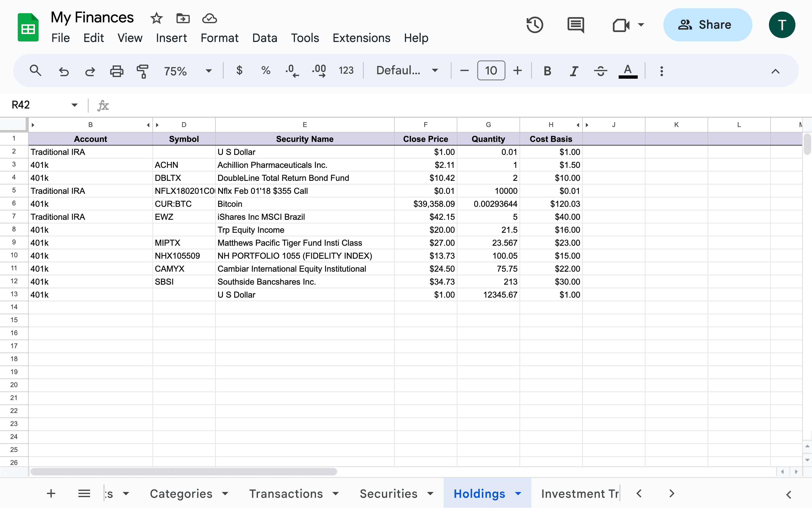The image size is (812, 508).
Task: Open the Tools menu
Action: click(x=305, y=38)
